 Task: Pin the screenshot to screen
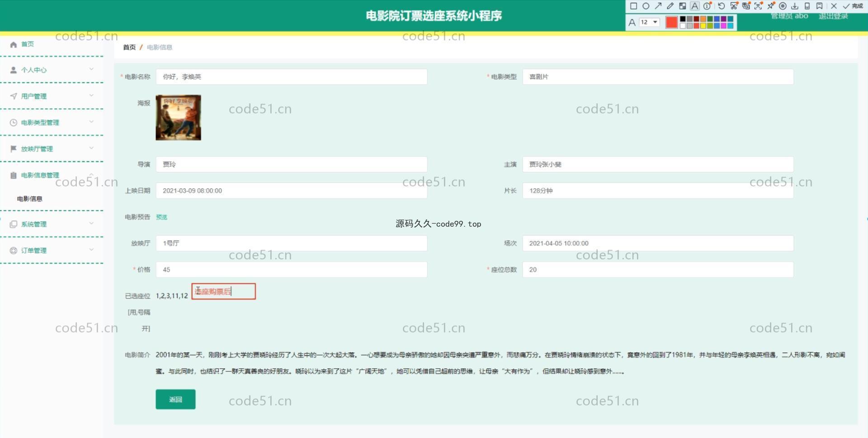(x=771, y=6)
